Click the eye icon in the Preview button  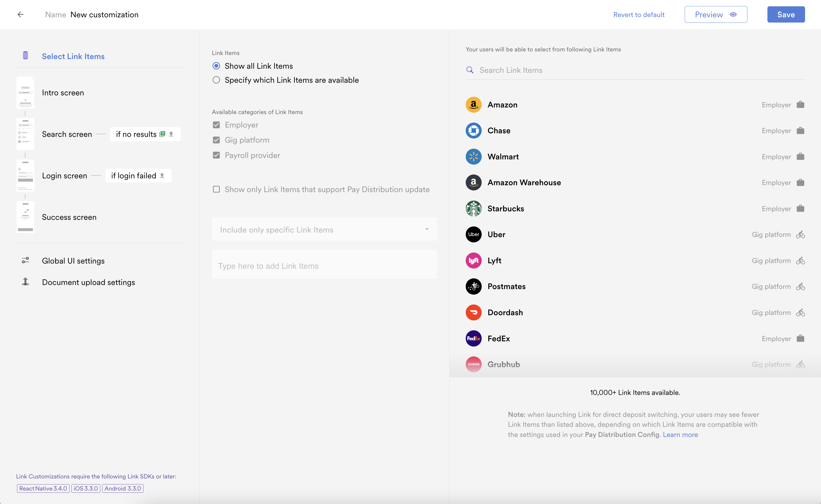point(733,14)
